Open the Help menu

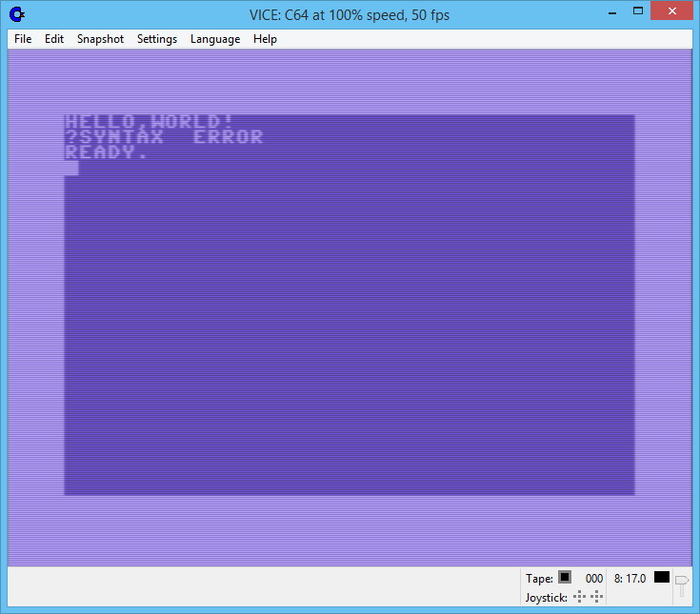tap(265, 39)
